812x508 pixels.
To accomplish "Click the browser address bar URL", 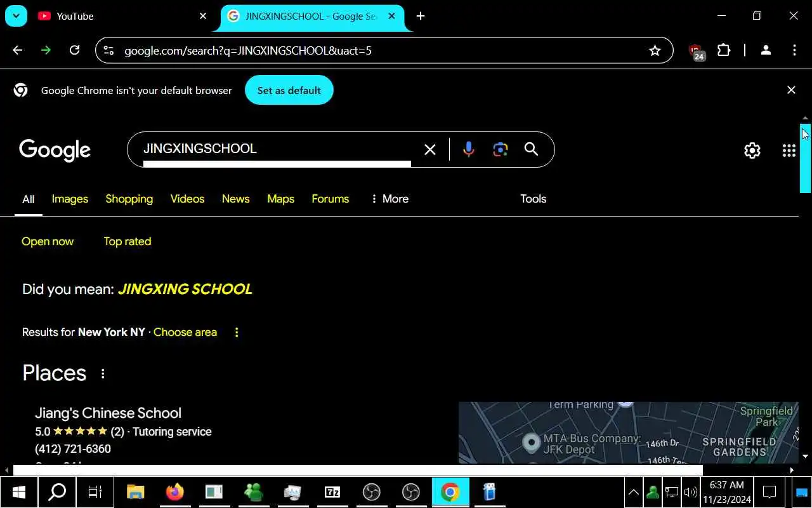I will coord(248,50).
